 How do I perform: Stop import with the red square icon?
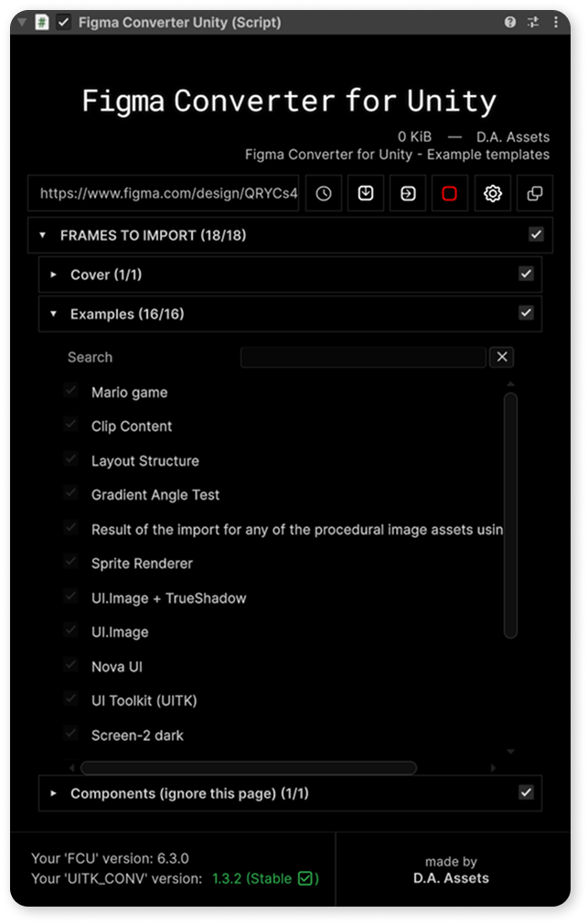pyautogui.click(x=450, y=193)
